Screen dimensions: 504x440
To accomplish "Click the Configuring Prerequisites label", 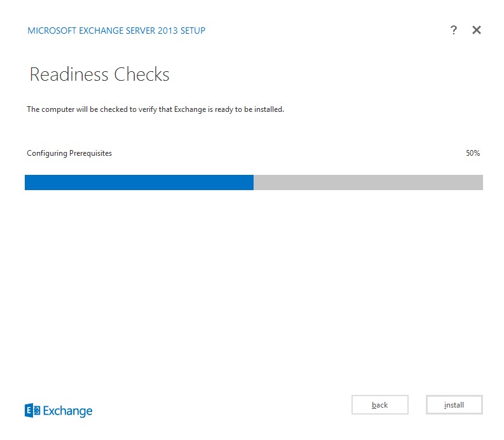I will coord(69,153).
